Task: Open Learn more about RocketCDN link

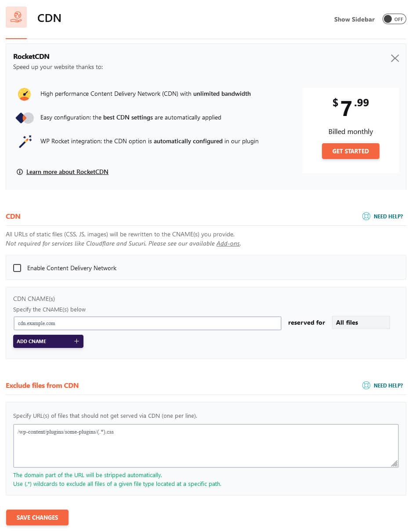Action: 67,172
